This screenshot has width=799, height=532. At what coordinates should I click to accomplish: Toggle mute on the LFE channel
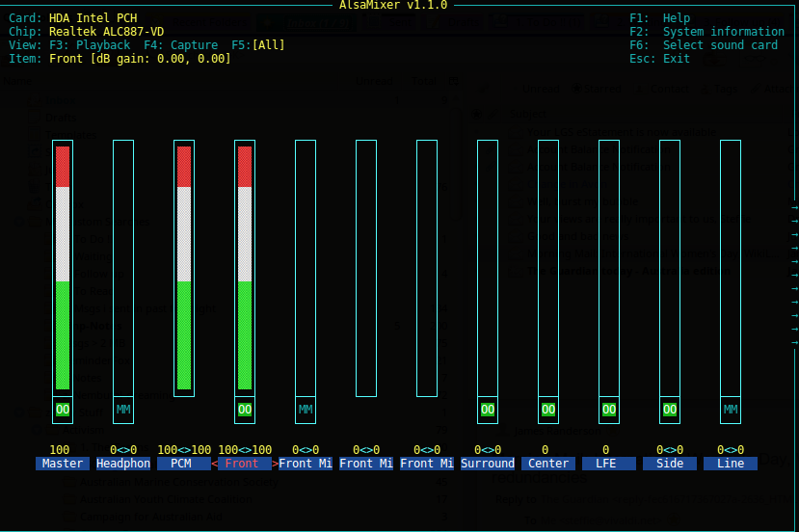tap(609, 410)
